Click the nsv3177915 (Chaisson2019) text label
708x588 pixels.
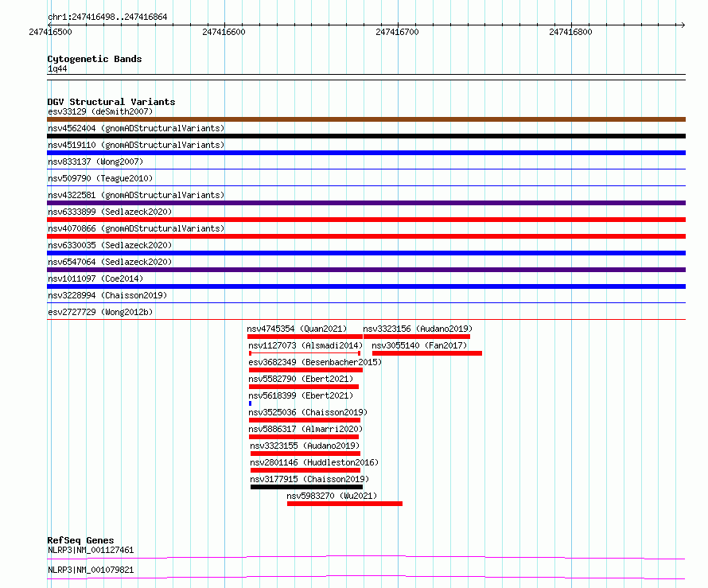(x=309, y=479)
